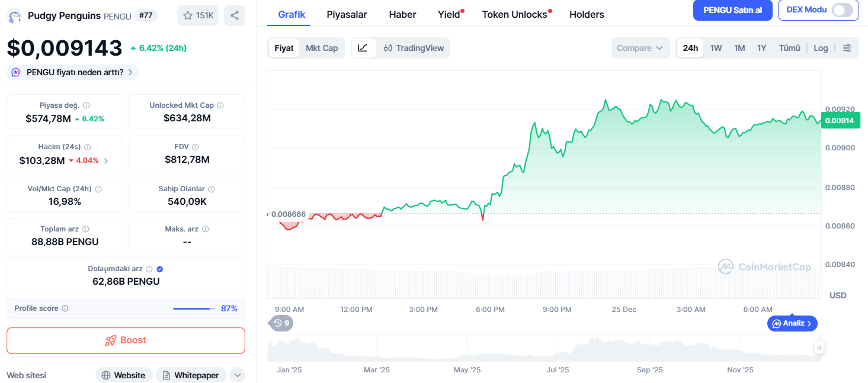Open info icon next to Maks. arz
This screenshot has height=383, width=868.
tap(206, 229)
